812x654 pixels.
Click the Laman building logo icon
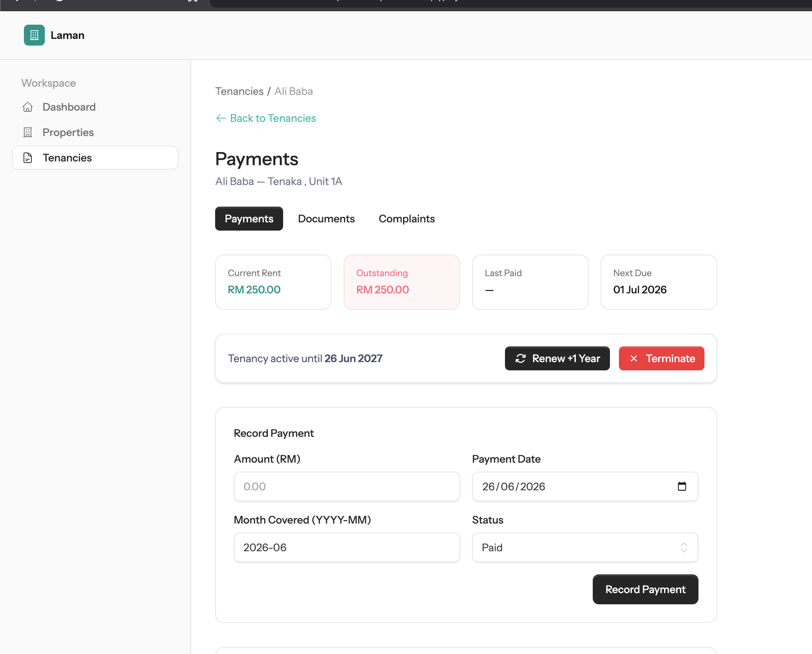[x=34, y=35]
